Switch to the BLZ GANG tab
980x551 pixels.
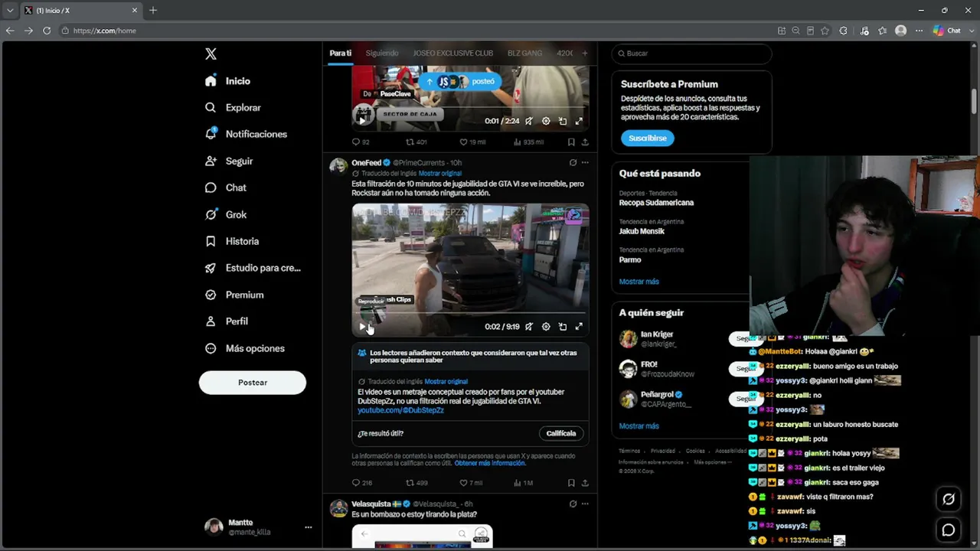coord(524,54)
